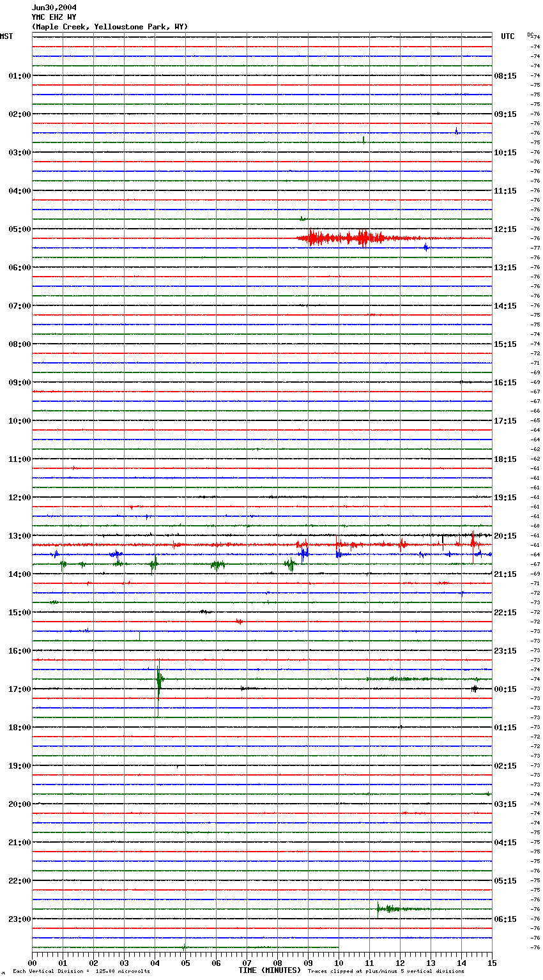Click the 'UTC' axis label

tap(508, 36)
